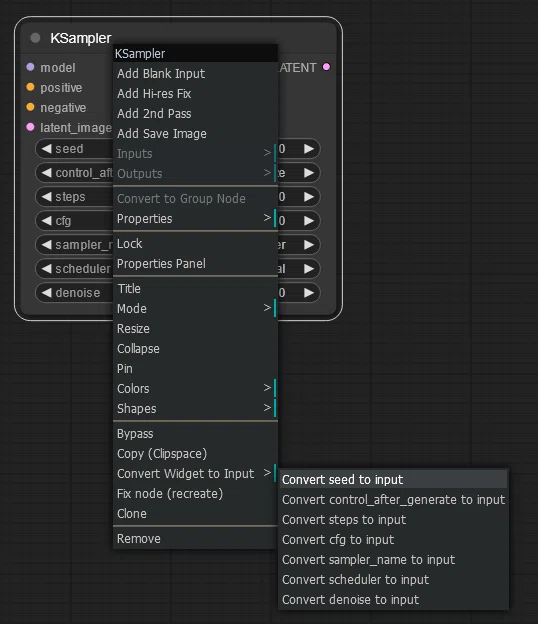
Task: Click the KSampler collapse dot icon
Action: click(35, 38)
